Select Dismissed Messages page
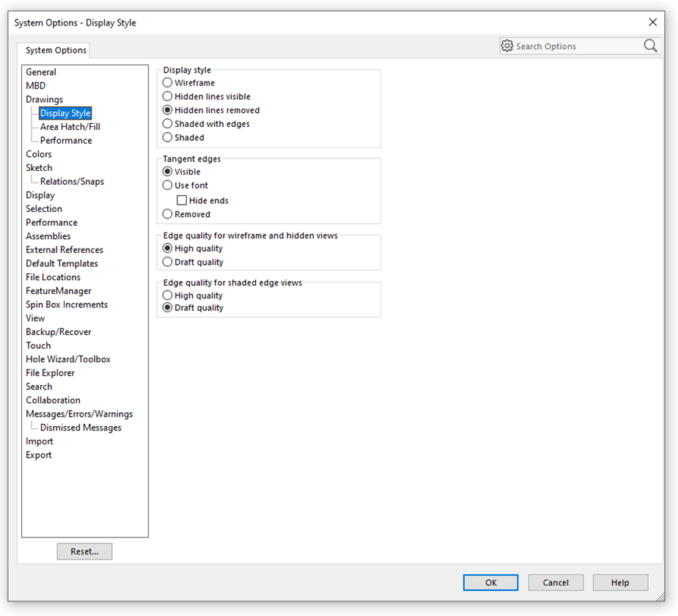 [77, 427]
